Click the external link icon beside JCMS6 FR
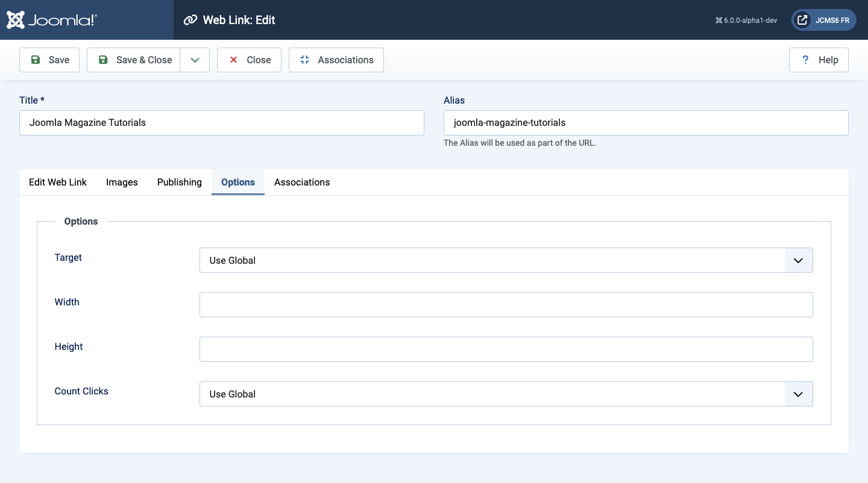Image resolution: width=868 pixels, height=483 pixels. click(802, 20)
